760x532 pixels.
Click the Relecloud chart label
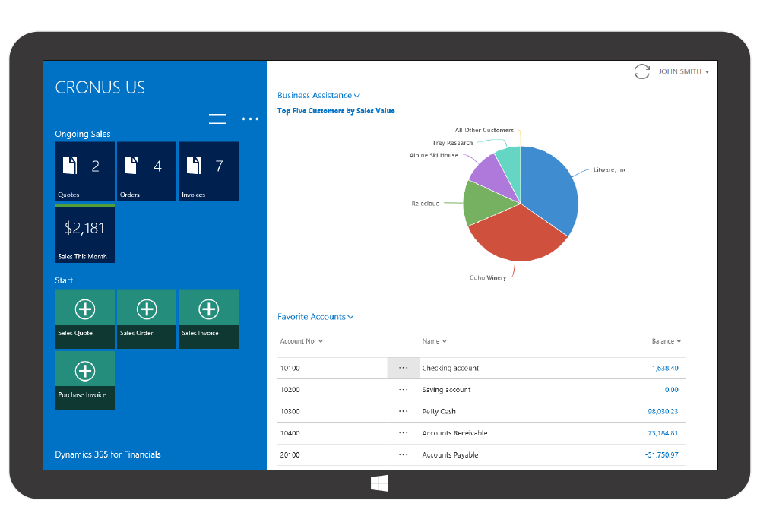tap(426, 204)
